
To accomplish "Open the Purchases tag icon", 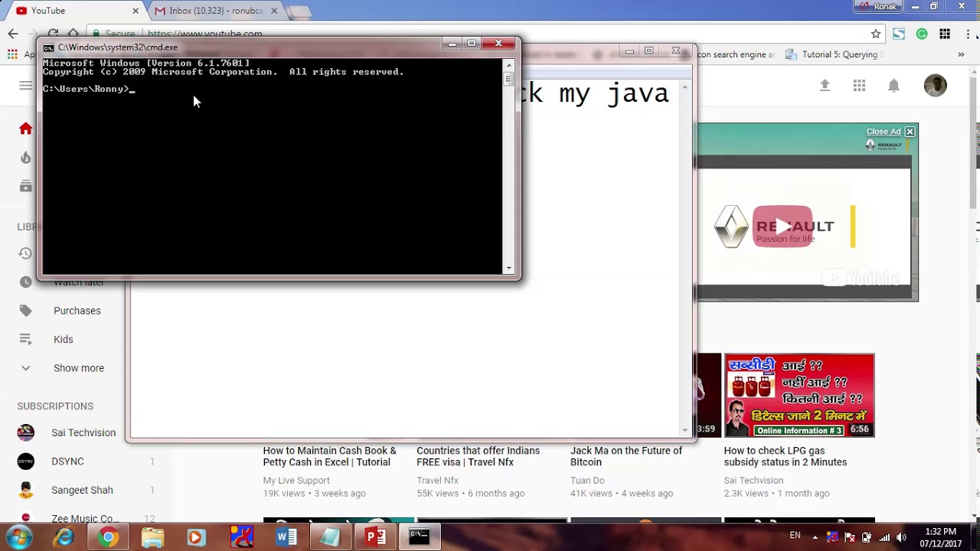I will pyautogui.click(x=25, y=311).
